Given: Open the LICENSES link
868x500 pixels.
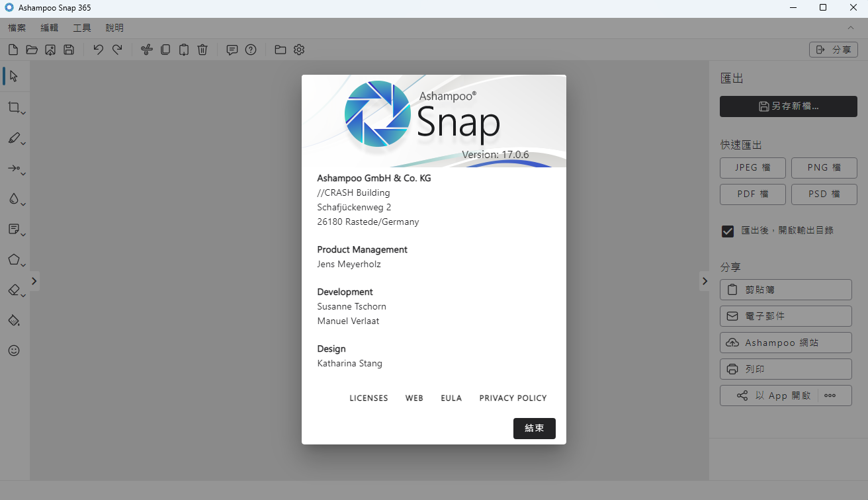Looking at the screenshot, I should point(369,398).
